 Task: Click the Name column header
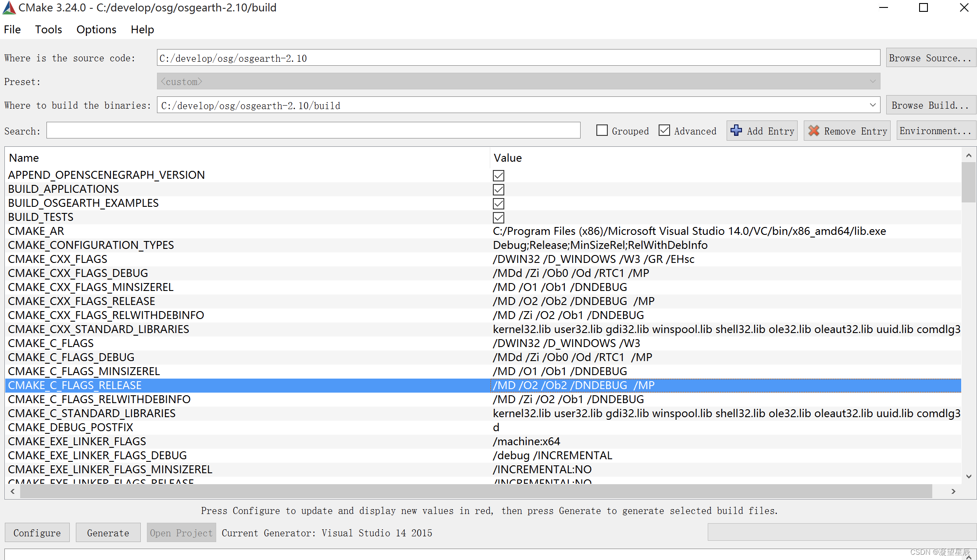point(247,158)
